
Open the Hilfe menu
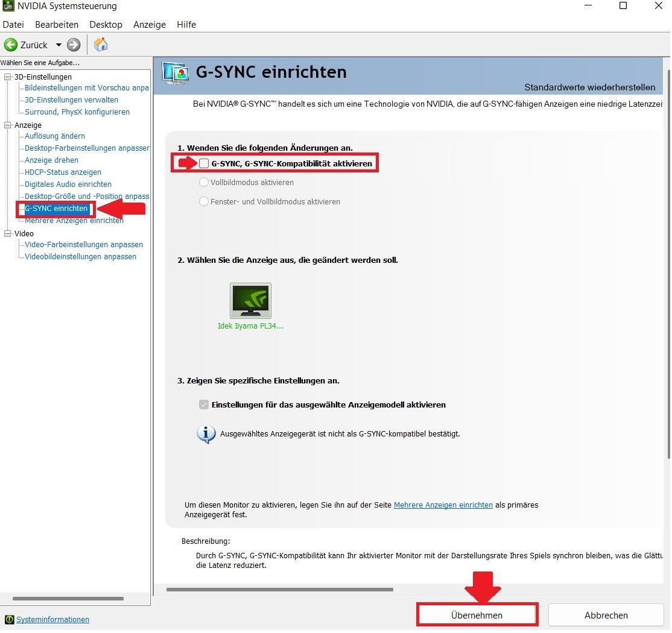(x=186, y=24)
